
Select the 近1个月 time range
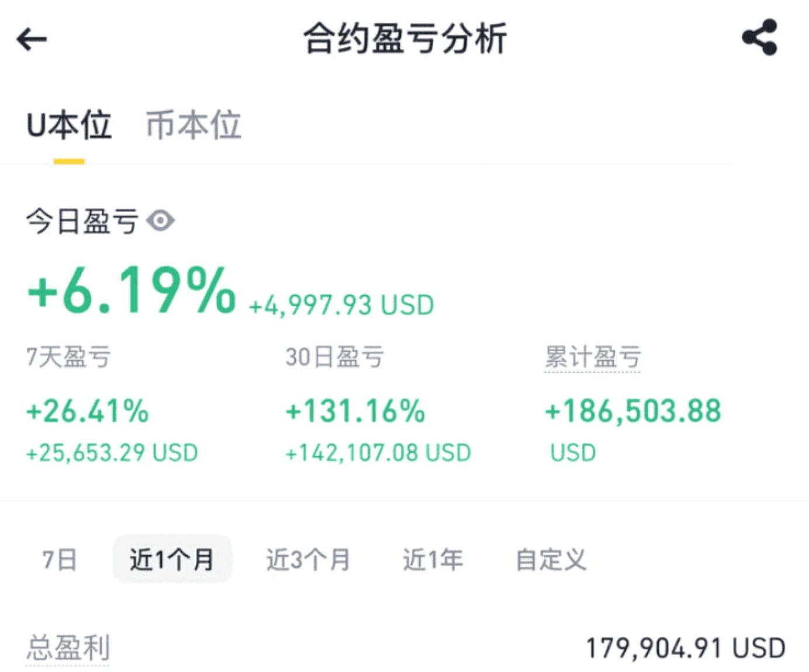172,560
